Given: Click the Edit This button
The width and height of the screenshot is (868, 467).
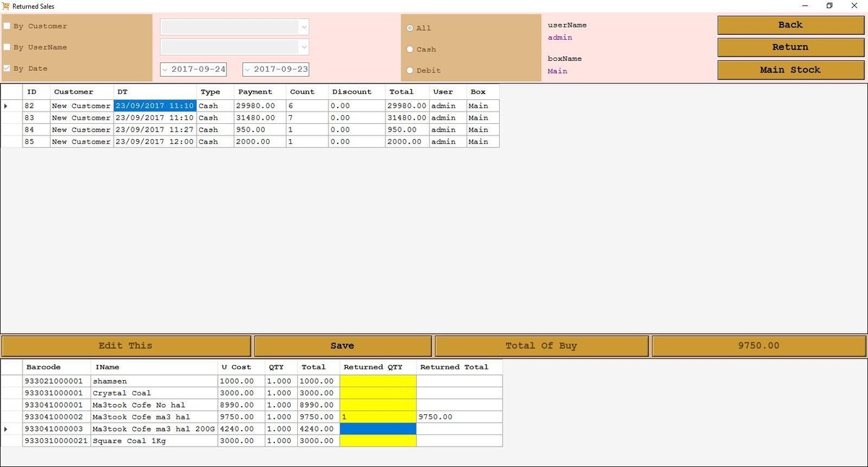Looking at the screenshot, I should [126, 345].
